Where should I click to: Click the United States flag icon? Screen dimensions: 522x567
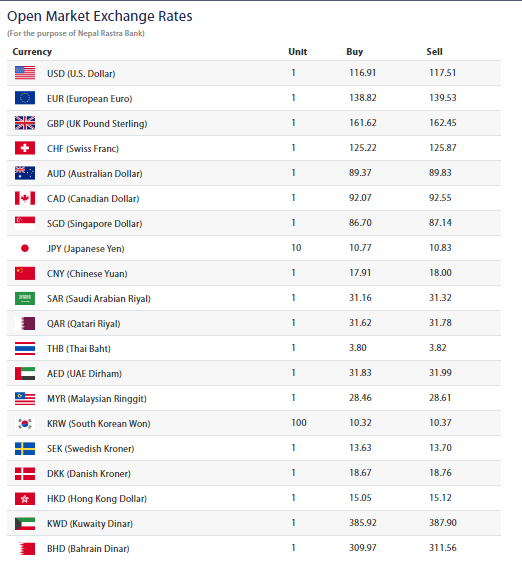pos(25,73)
